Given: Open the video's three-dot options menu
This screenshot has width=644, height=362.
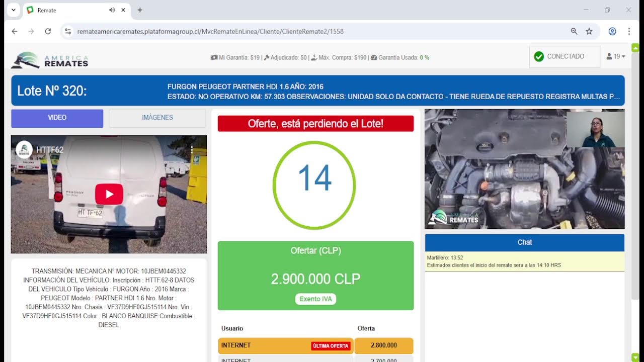Looking at the screenshot, I should [x=191, y=149].
